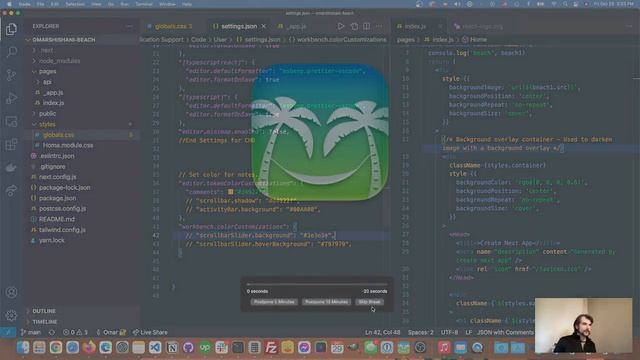Expand the OUTLINE section
The height and width of the screenshot is (360, 640).
(44, 311)
